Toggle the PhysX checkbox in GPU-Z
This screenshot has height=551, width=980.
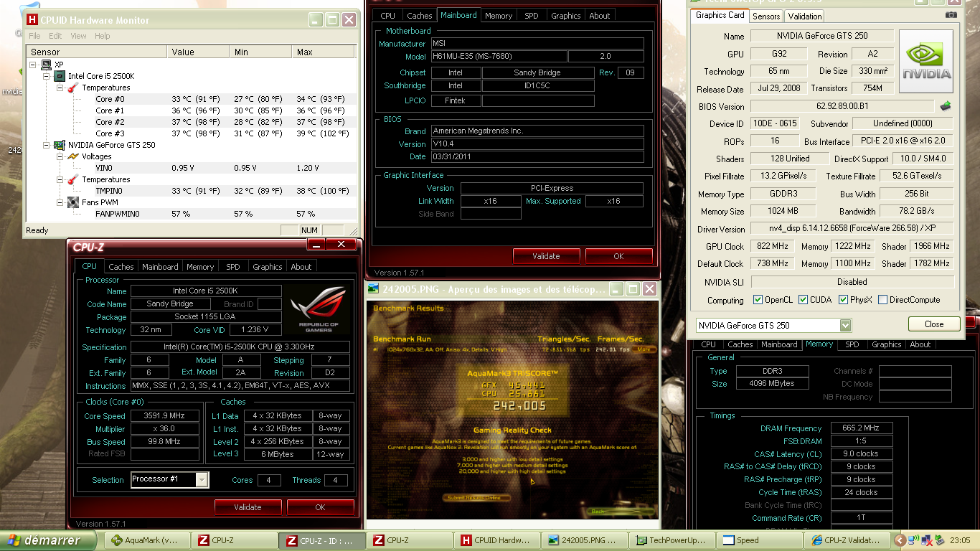point(844,300)
